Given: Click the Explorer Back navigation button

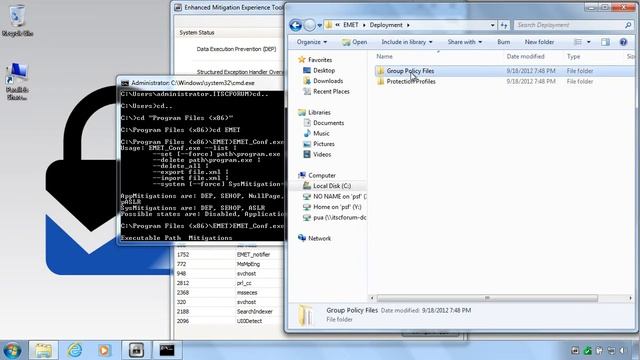Looking at the screenshot, I should click(296, 25).
